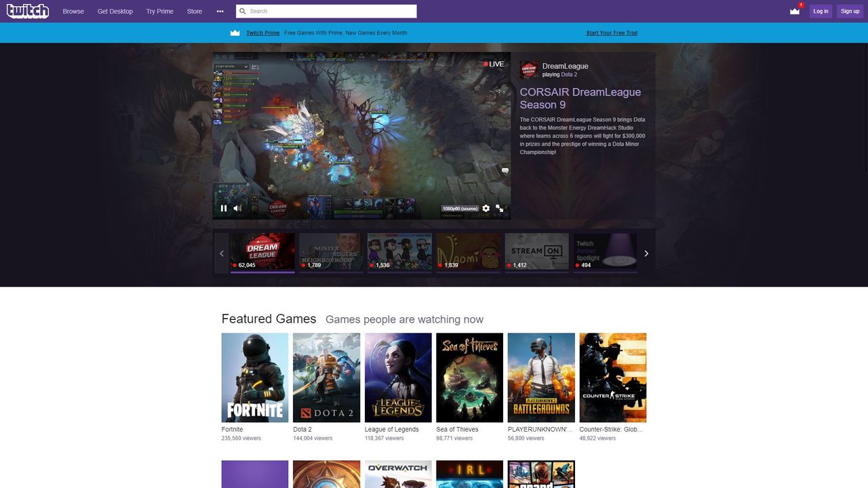Screen dimensions: 868x488
Task: Click the Featured Games heading
Action: click(269, 319)
